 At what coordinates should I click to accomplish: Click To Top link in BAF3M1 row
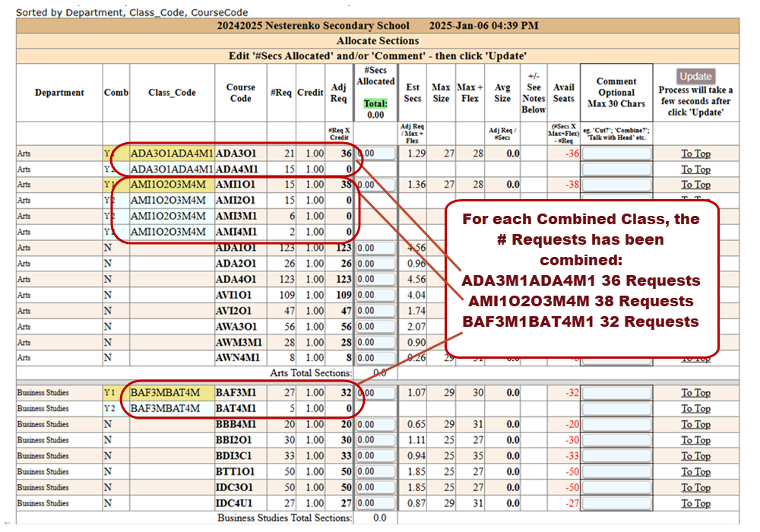pos(695,393)
